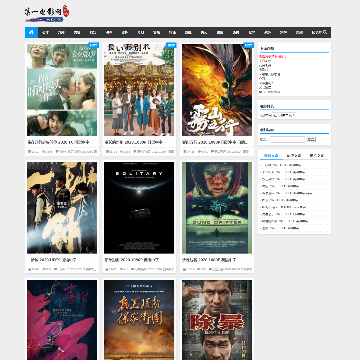The width and height of the screenshot is (360, 360).
Task: Switch to the middle tab of the sidebar list widget
Action: tap(294, 156)
